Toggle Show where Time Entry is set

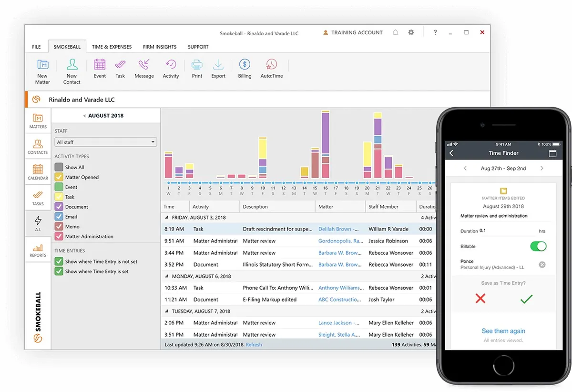point(59,271)
